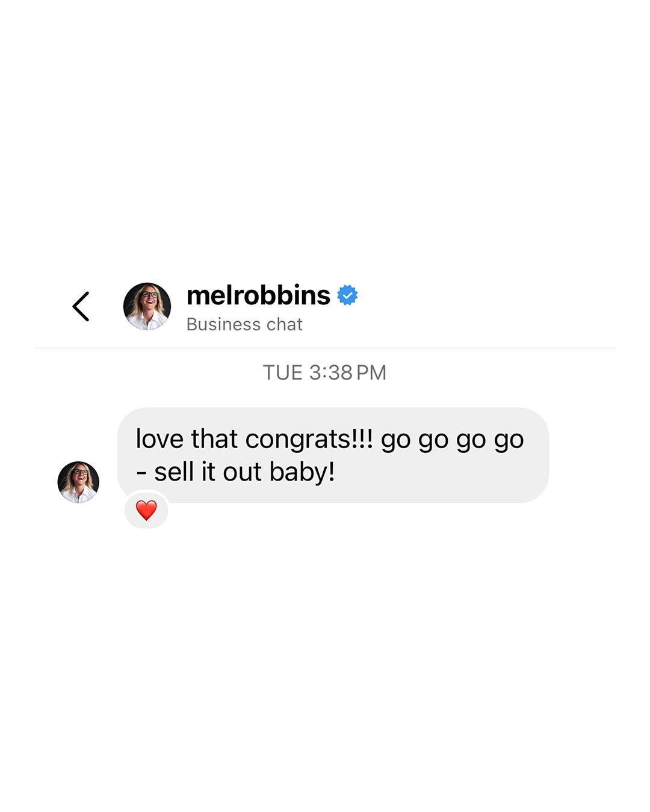Image resolution: width=650 pixels, height=812 pixels.
Task: Click the word baby! in message
Action: pos(302,472)
